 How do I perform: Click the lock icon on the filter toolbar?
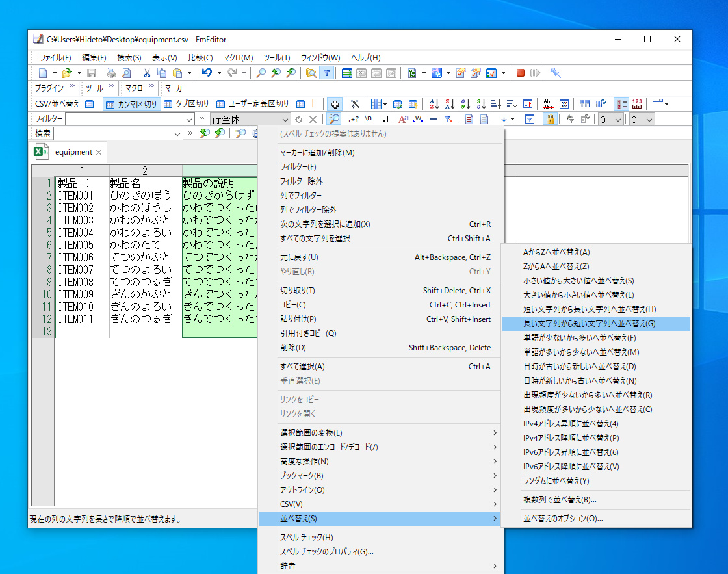550,120
